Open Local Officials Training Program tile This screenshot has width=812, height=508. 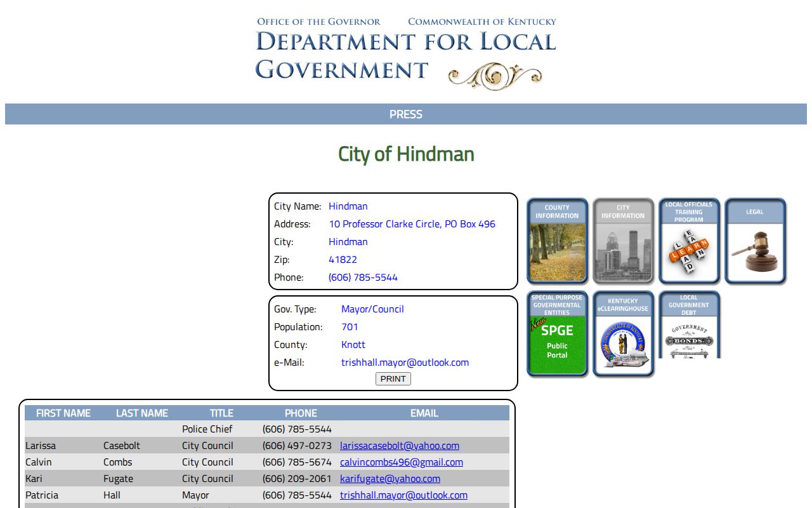(x=689, y=241)
